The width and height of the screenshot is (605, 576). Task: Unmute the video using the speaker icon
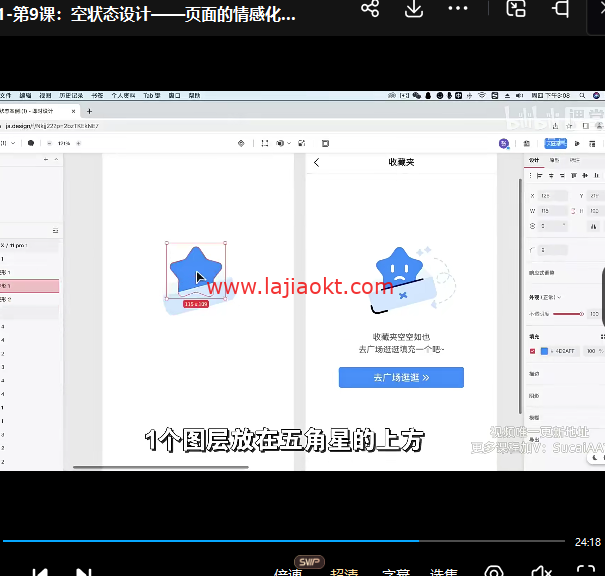click(541, 571)
